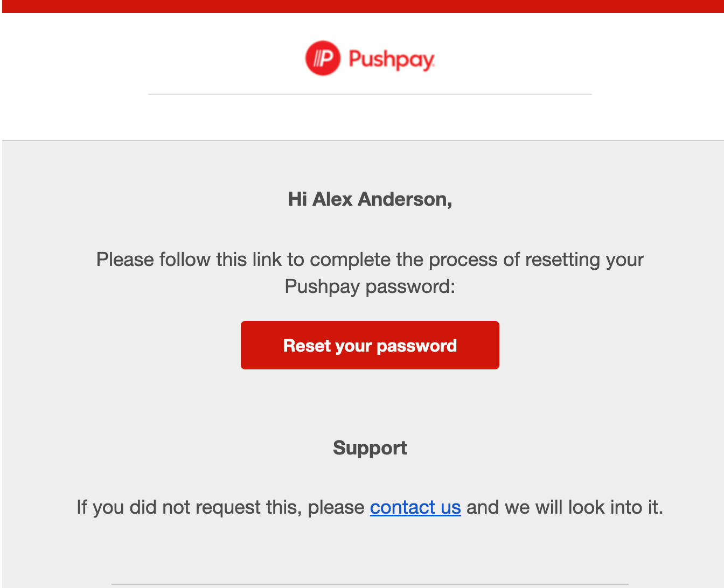Begin password reset via the red button
Image resolution: width=724 pixels, height=588 pixels.
click(x=370, y=345)
